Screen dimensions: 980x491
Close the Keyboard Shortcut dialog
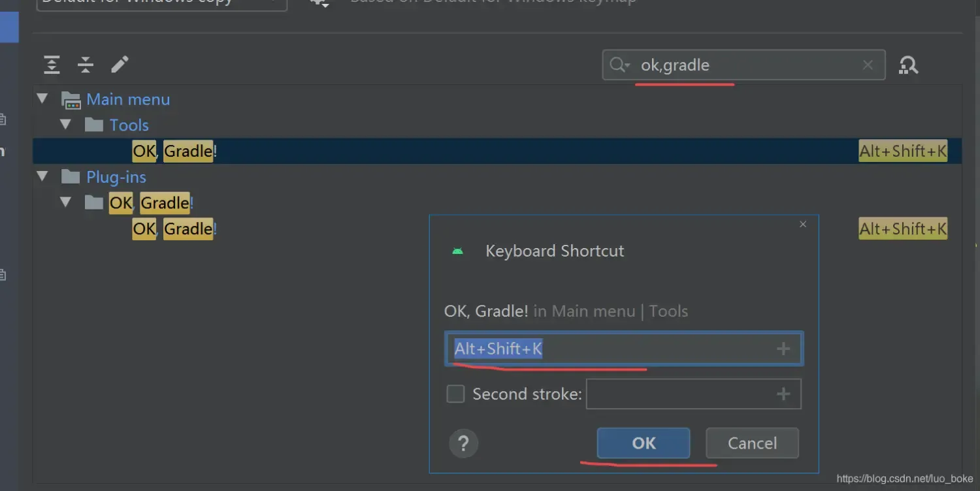pos(803,224)
